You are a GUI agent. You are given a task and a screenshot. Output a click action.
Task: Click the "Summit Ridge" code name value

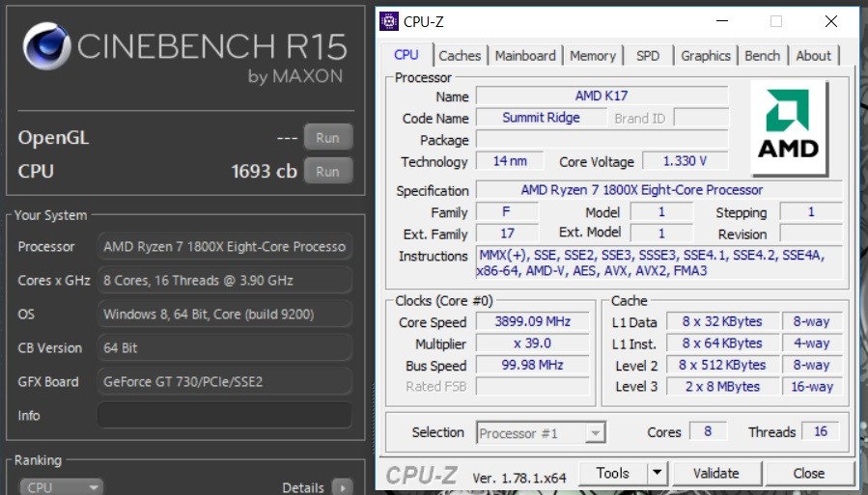[541, 118]
